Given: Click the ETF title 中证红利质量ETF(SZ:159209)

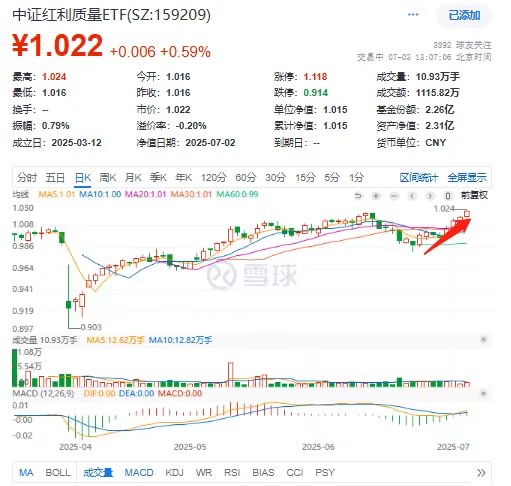Looking at the screenshot, I should coord(112,15).
